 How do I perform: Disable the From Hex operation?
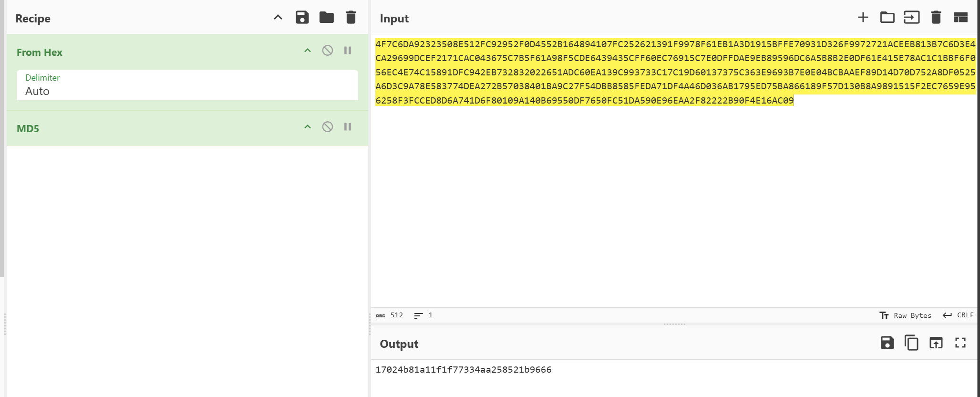pos(328,51)
